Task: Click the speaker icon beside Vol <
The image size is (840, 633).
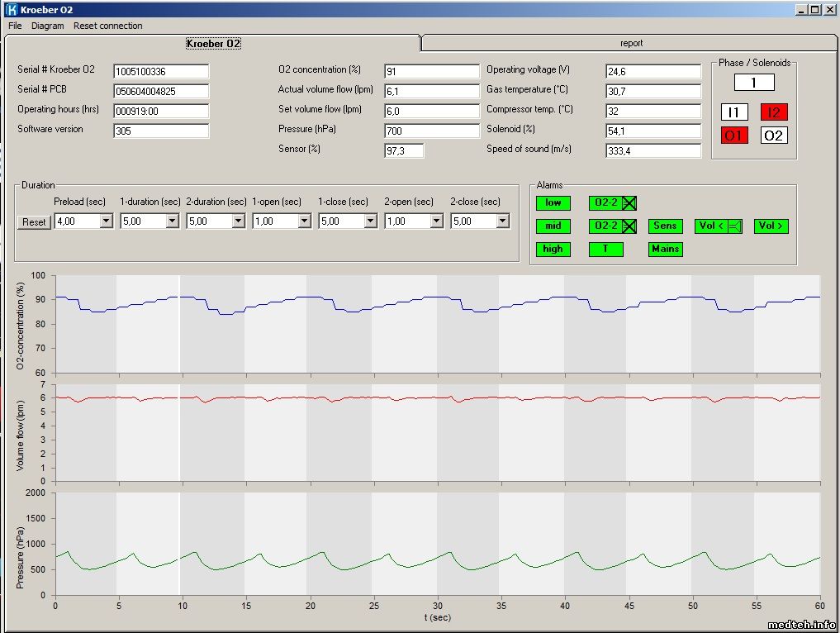Action: click(734, 226)
